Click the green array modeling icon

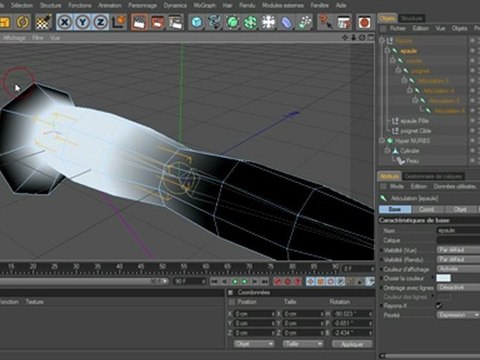250,22
